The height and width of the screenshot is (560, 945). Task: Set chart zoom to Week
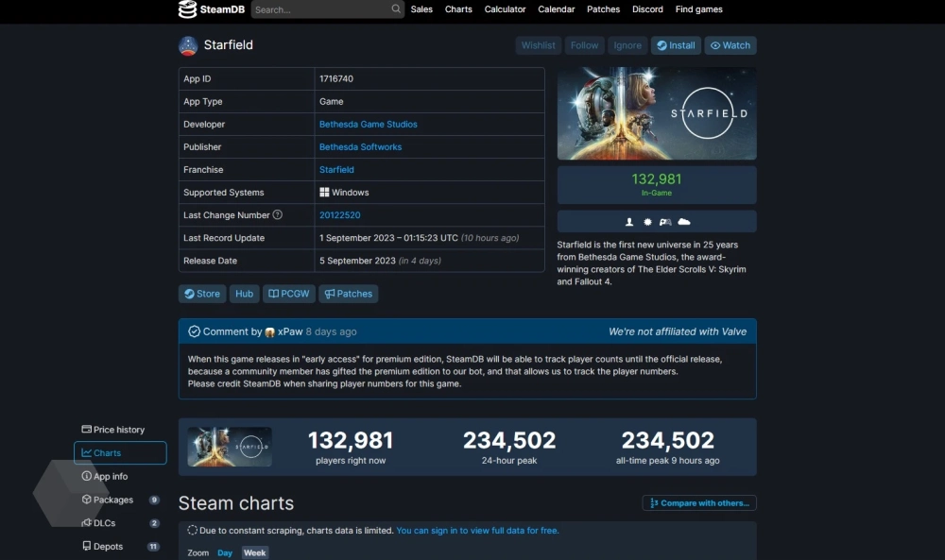point(254,553)
